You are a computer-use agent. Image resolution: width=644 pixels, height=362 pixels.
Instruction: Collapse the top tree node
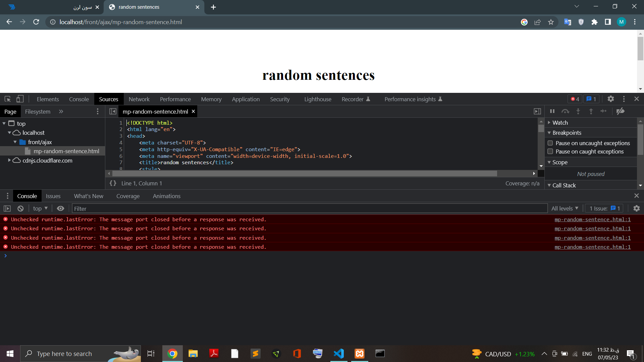4,124
